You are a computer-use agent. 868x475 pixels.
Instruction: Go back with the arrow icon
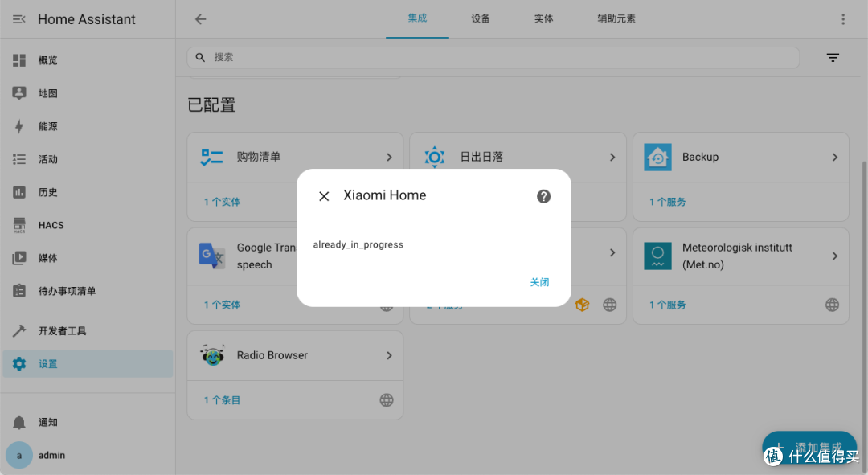tap(200, 19)
